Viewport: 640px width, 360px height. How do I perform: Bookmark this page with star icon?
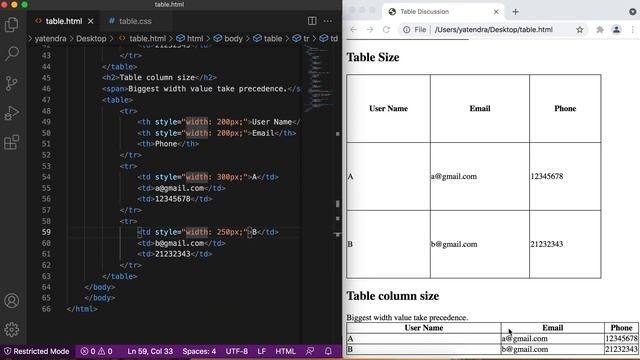click(580, 29)
